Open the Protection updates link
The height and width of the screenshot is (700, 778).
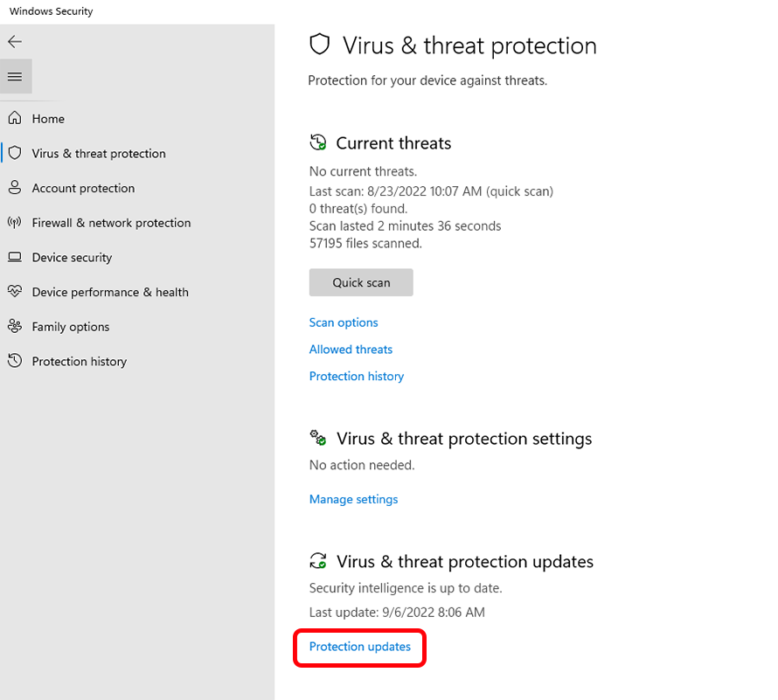[360, 647]
